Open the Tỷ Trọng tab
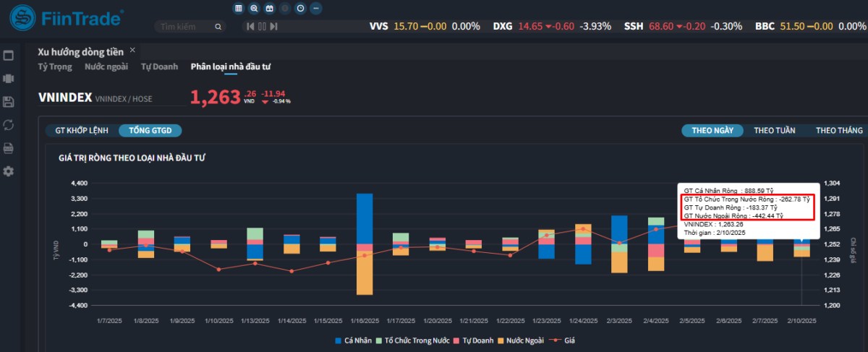Viewport: 868px width, 352px height. (55, 67)
